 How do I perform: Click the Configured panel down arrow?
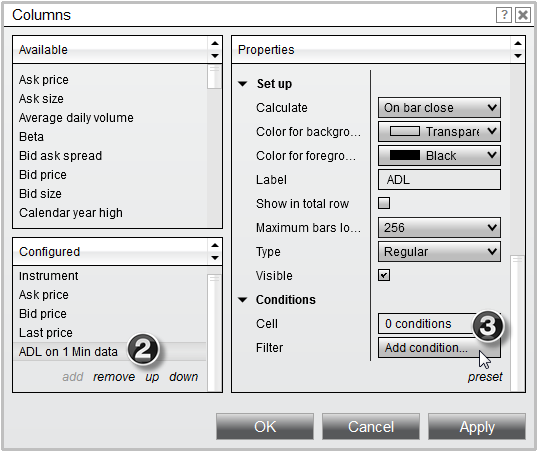pos(215,258)
